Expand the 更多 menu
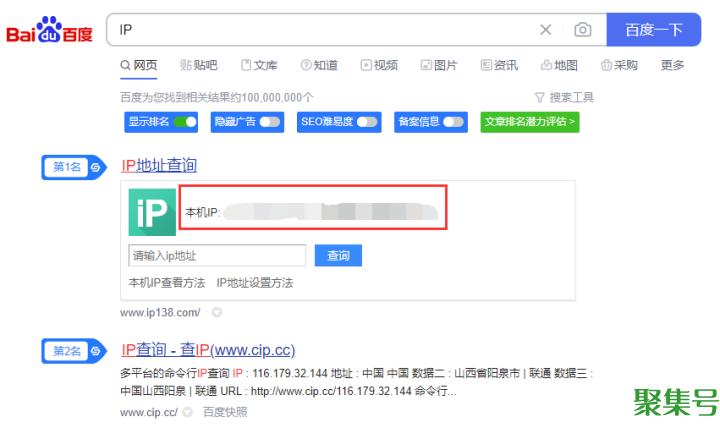The width and height of the screenshot is (720, 428). tap(672, 65)
